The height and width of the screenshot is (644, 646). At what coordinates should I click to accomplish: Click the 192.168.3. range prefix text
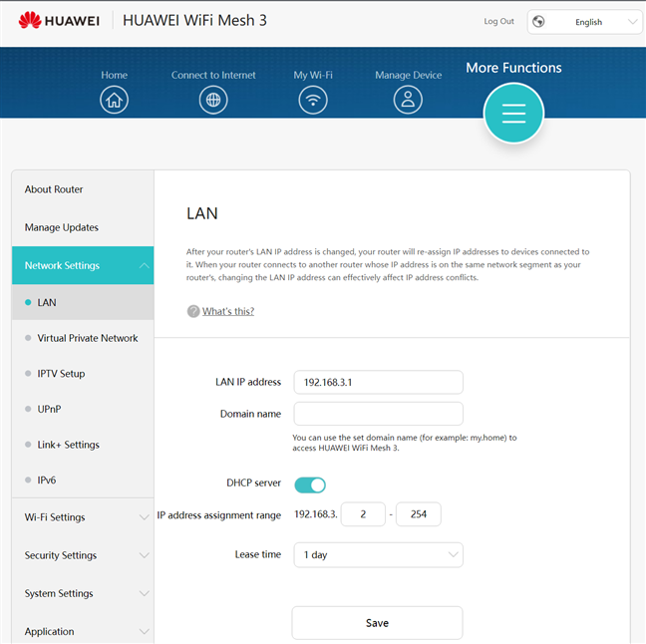[x=316, y=513]
